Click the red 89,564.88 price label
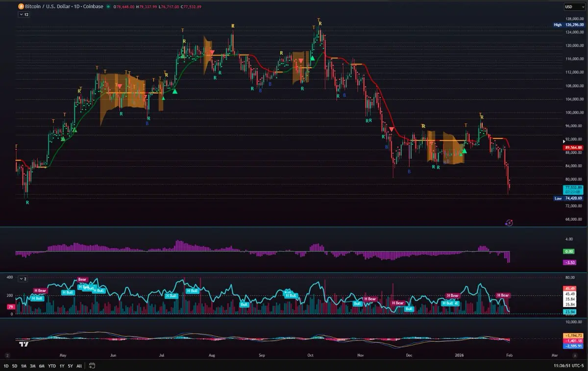 click(573, 147)
